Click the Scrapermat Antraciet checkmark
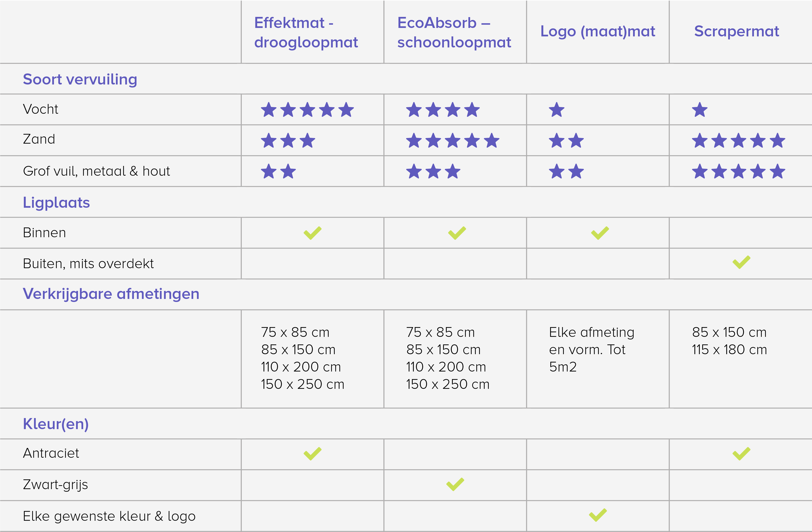 click(x=741, y=454)
